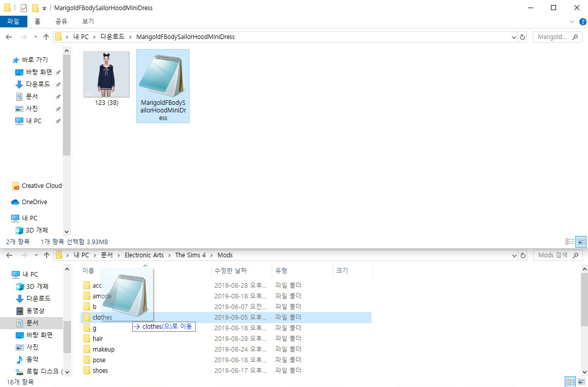Click Electronic Arts in Mods address bar

click(x=144, y=255)
